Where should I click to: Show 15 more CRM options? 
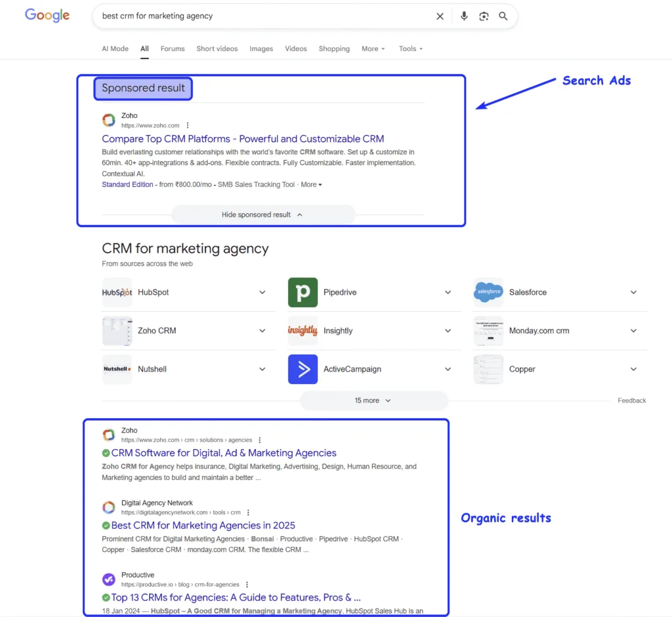(373, 400)
